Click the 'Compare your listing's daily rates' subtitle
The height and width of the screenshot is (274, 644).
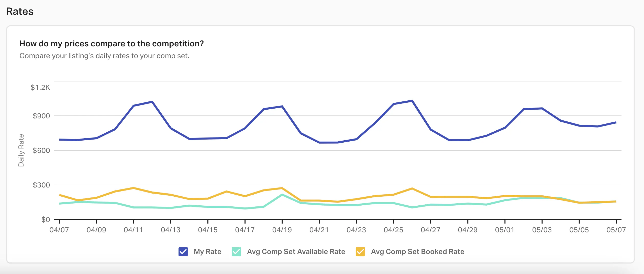[104, 56]
